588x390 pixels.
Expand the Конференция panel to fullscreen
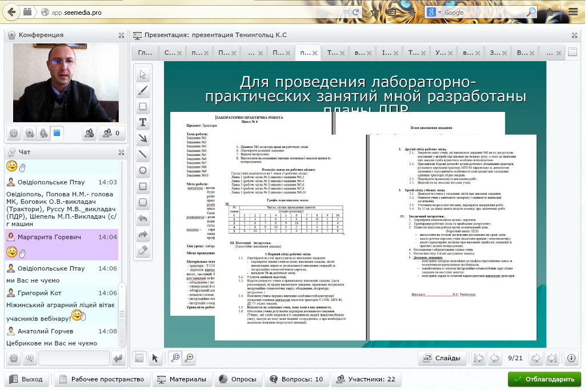tap(121, 35)
